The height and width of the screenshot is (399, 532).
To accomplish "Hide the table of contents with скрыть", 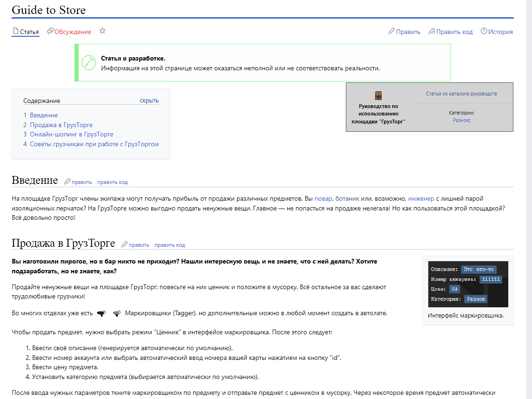I will (x=149, y=101).
